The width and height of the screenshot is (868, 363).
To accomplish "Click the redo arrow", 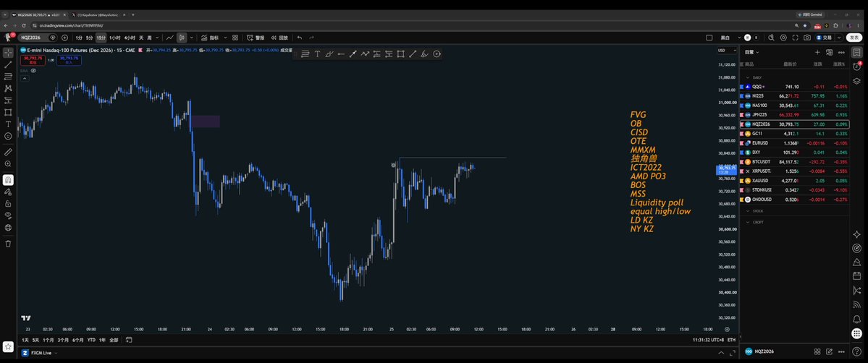I will coord(312,38).
